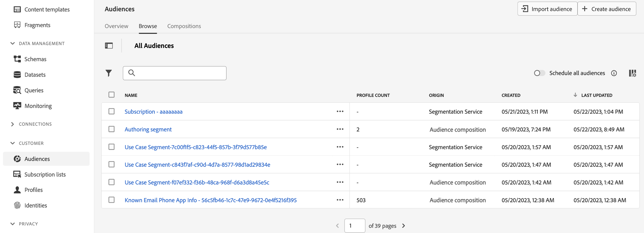The width and height of the screenshot is (644, 233).
Task: Click the filter funnel icon
Action: point(109,73)
